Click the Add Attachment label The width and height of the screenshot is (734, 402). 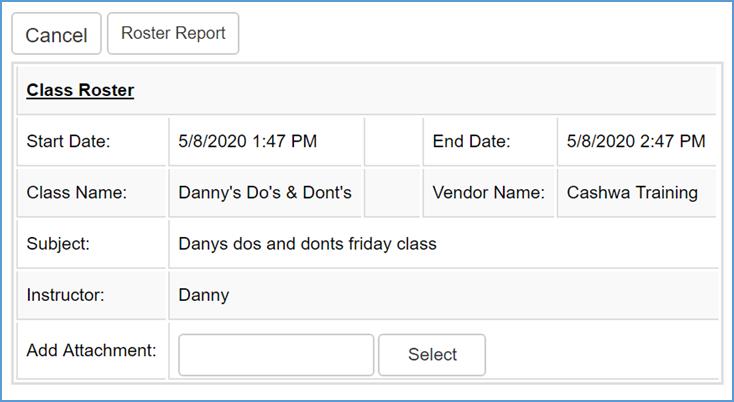point(91,350)
